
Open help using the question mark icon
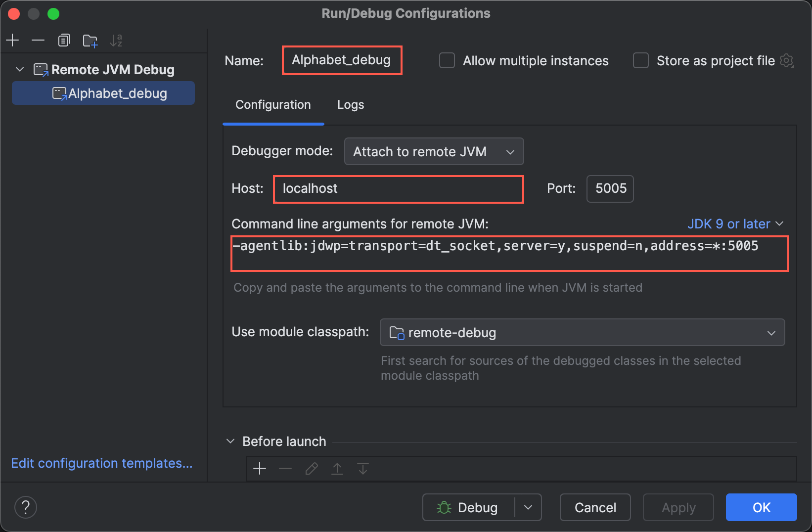click(x=25, y=507)
